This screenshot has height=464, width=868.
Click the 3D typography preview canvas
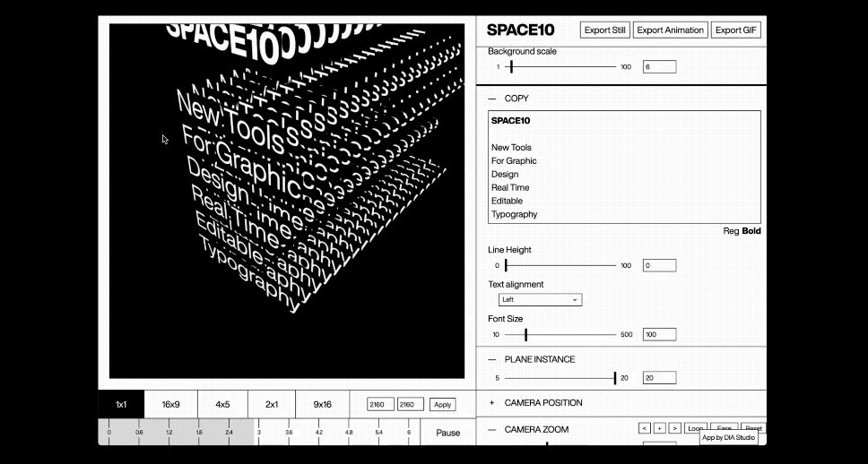[x=287, y=201]
